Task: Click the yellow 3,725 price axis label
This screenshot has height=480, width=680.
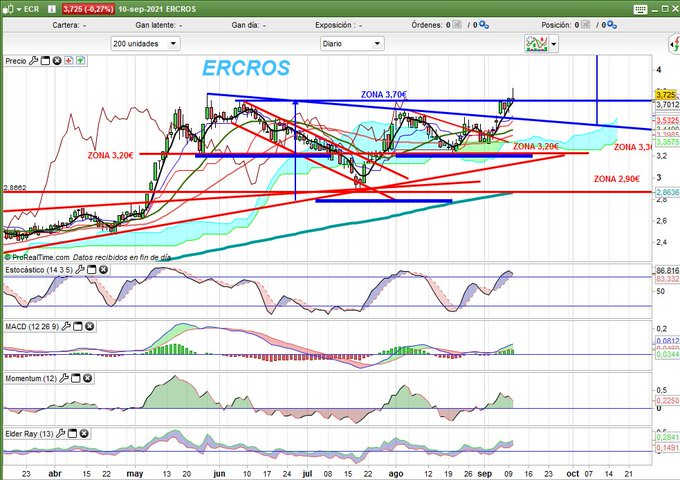Action: click(x=666, y=95)
